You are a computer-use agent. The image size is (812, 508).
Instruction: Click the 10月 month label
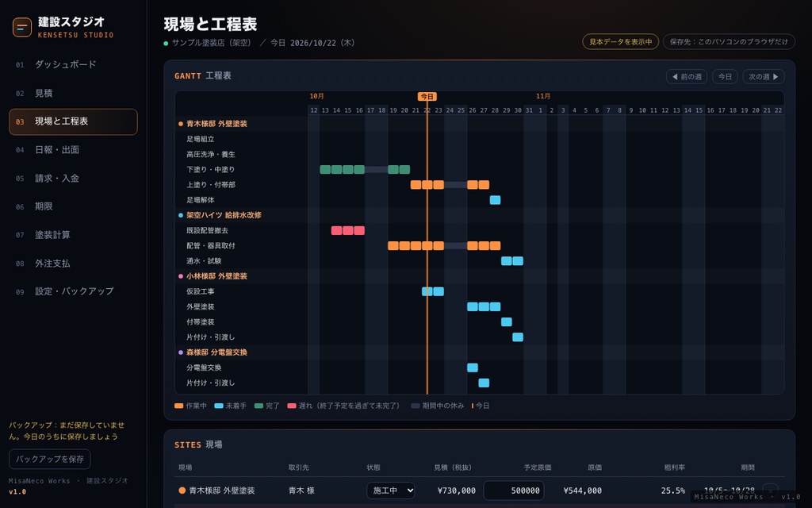[317, 96]
